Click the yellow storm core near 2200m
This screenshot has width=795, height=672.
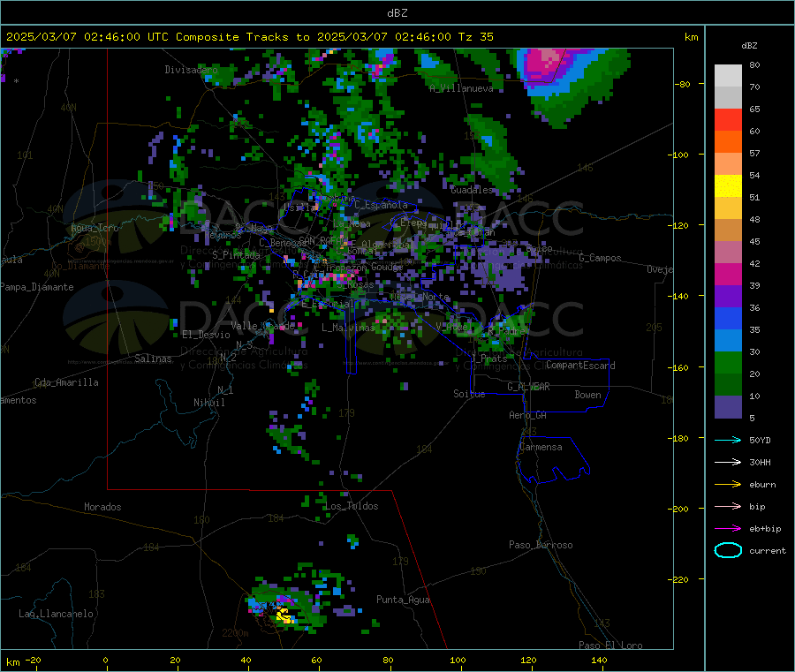283,615
